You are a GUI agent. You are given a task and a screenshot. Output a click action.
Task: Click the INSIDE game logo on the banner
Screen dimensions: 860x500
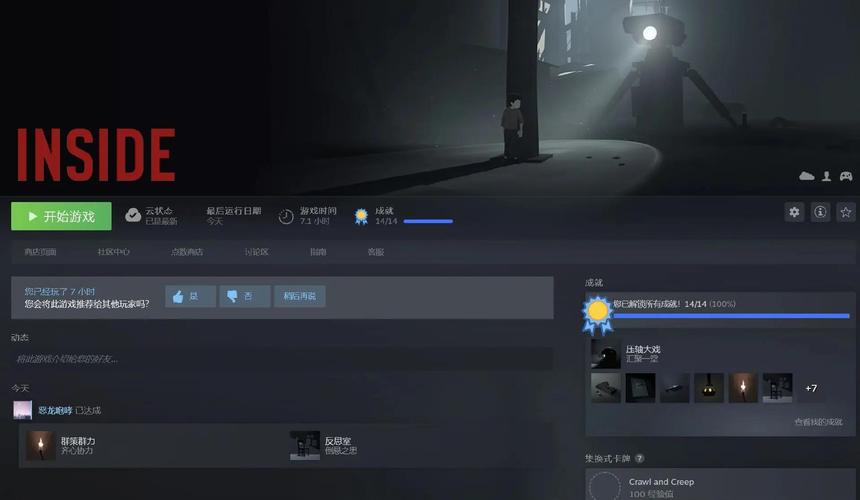(x=96, y=155)
